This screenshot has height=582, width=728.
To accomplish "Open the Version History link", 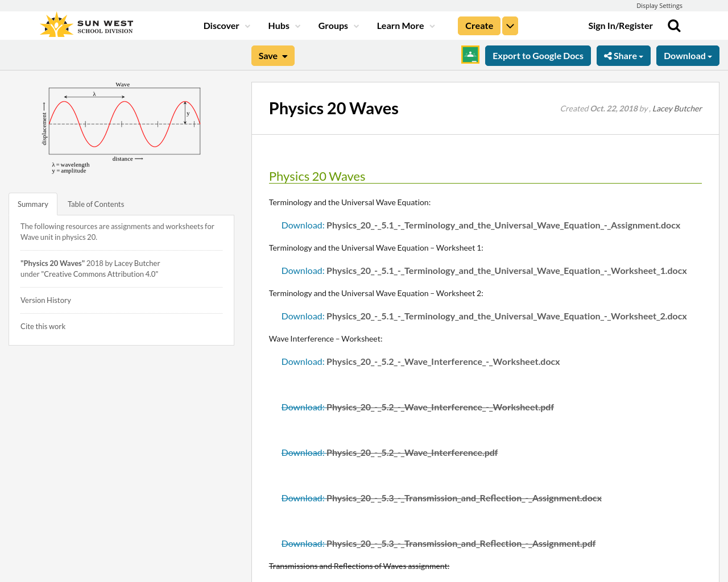I will (45, 300).
